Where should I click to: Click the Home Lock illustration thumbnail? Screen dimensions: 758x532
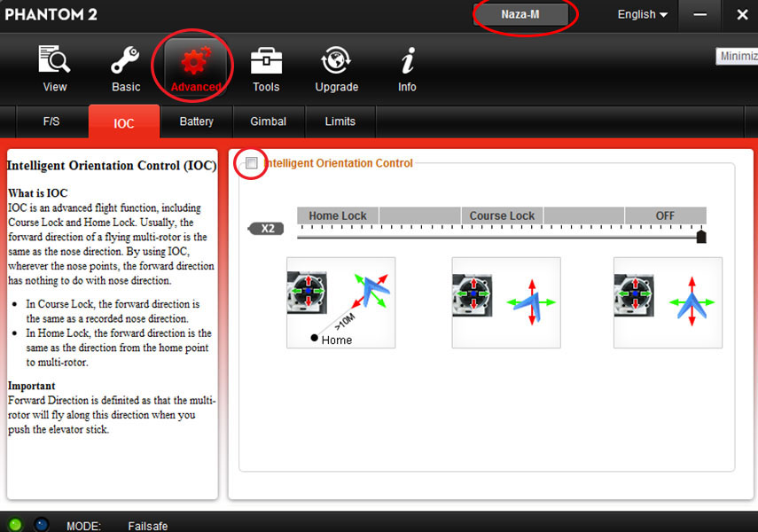tap(340, 302)
